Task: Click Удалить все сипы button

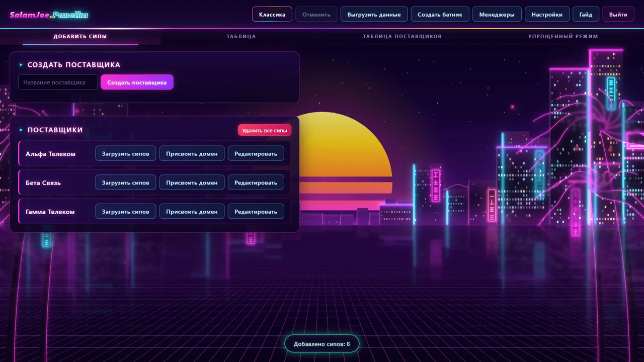Action: (265, 130)
